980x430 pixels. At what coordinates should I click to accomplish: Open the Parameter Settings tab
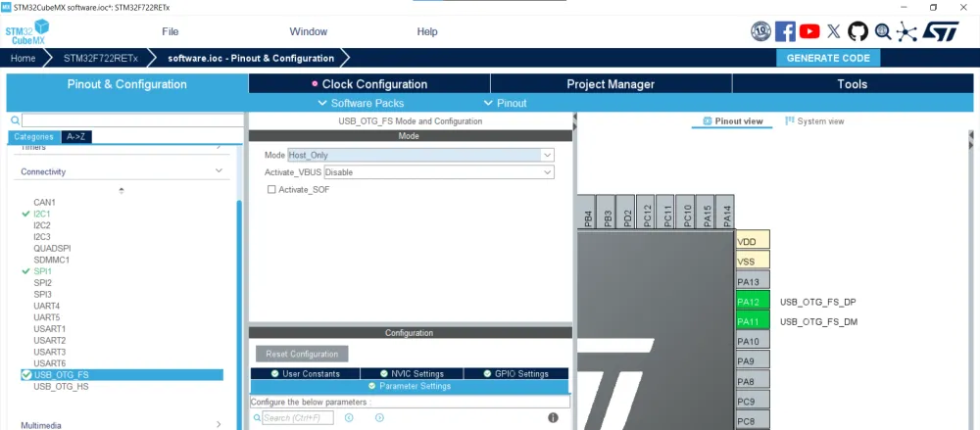click(410, 386)
